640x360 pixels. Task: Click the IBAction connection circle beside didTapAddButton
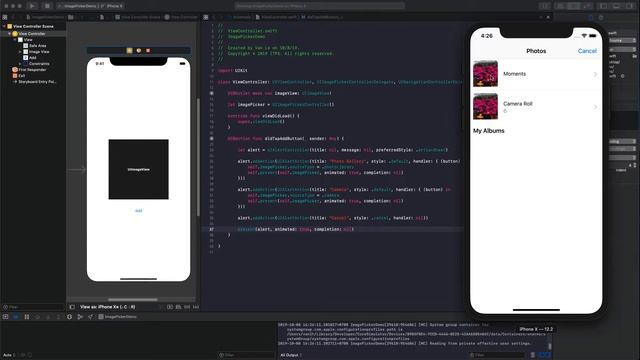pos(211,138)
